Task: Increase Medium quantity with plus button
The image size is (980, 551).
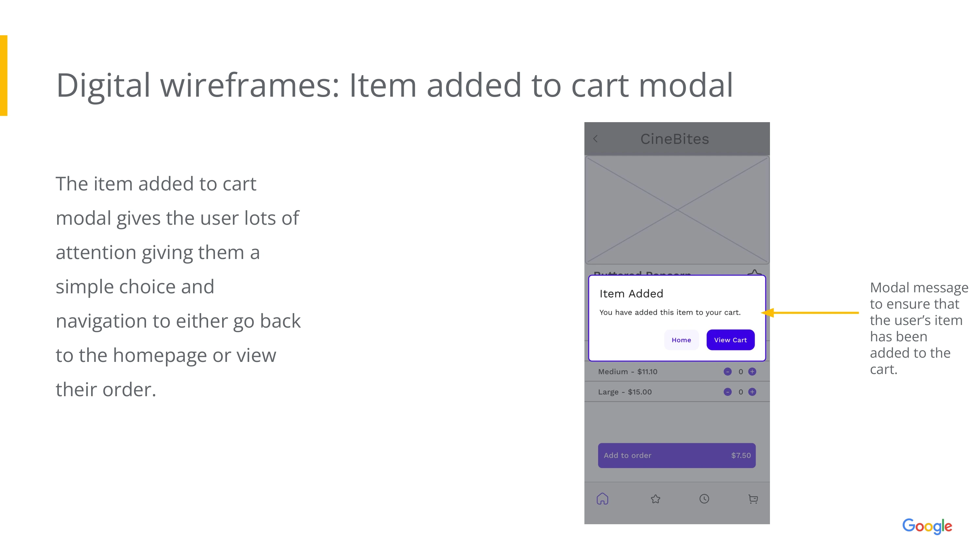Action: [x=752, y=371]
